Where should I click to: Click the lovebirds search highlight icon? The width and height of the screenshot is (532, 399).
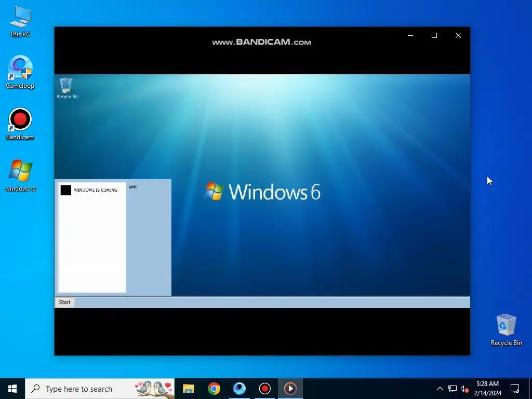point(154,389)
